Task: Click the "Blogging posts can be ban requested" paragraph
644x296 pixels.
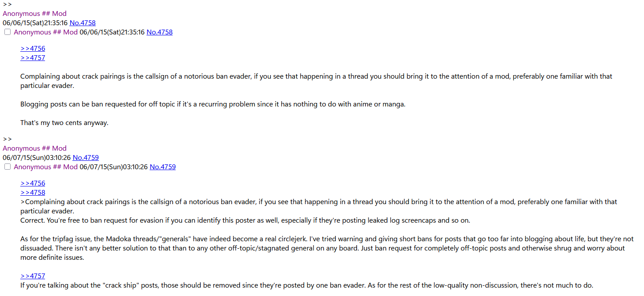Action: [x=213, y=104]
